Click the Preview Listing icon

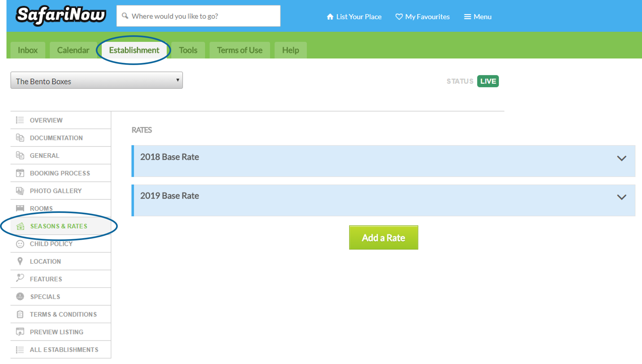click(20, 332)
